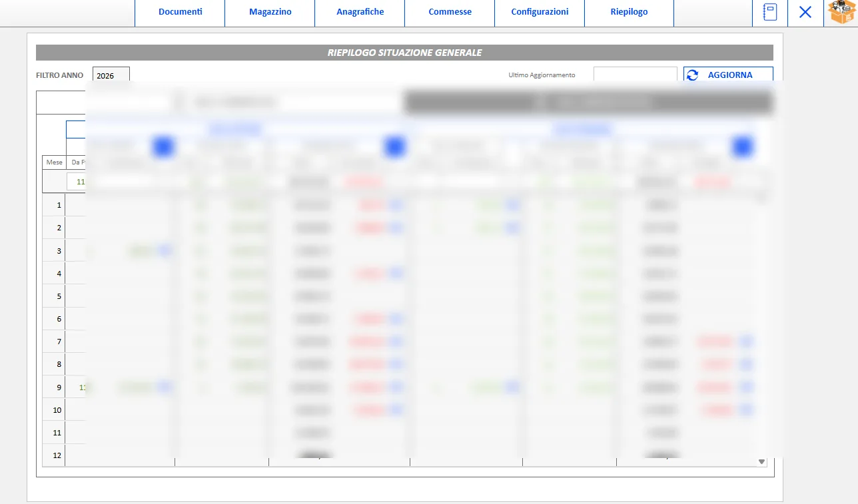Select month row 6
This screenshot has width=858, height=504.
click(54, 319)
